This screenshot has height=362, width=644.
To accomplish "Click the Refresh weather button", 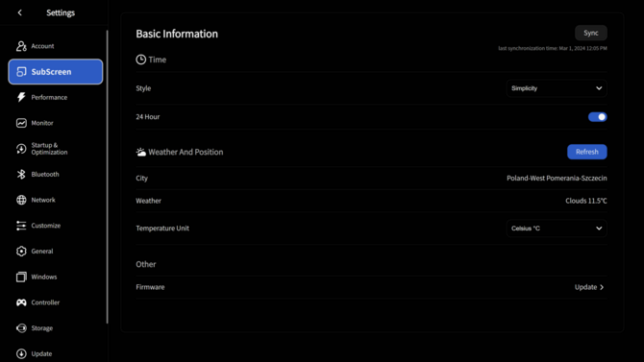I will (x=587, y=152).
